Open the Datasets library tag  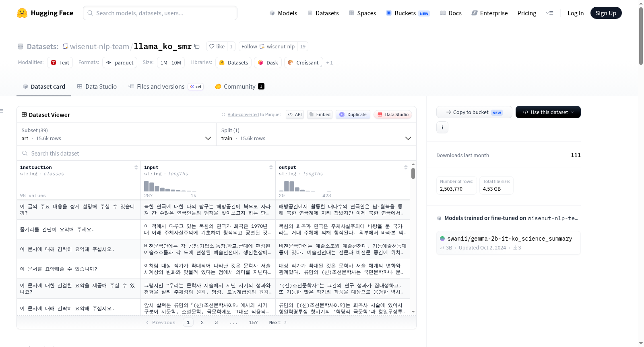click(233, 62)
